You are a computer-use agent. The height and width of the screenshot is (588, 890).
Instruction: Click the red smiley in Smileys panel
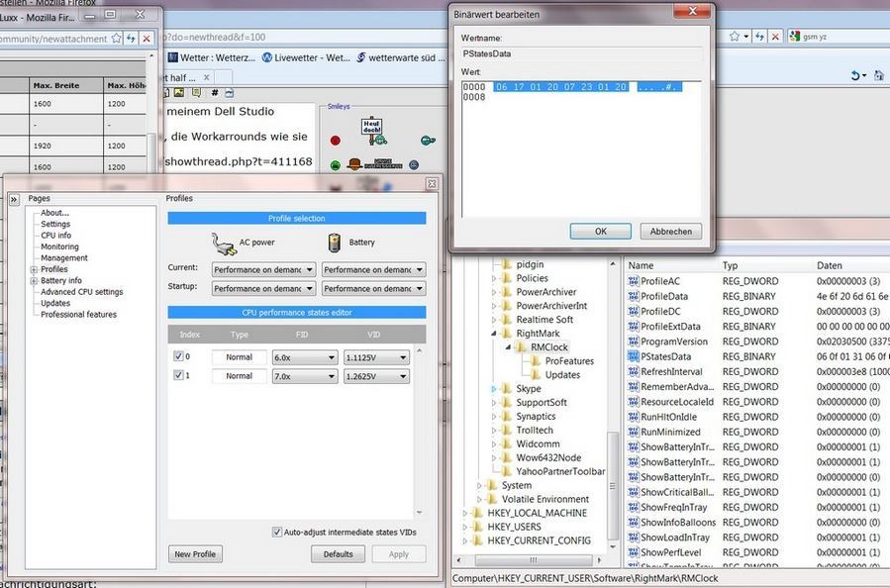coord(336,141)
